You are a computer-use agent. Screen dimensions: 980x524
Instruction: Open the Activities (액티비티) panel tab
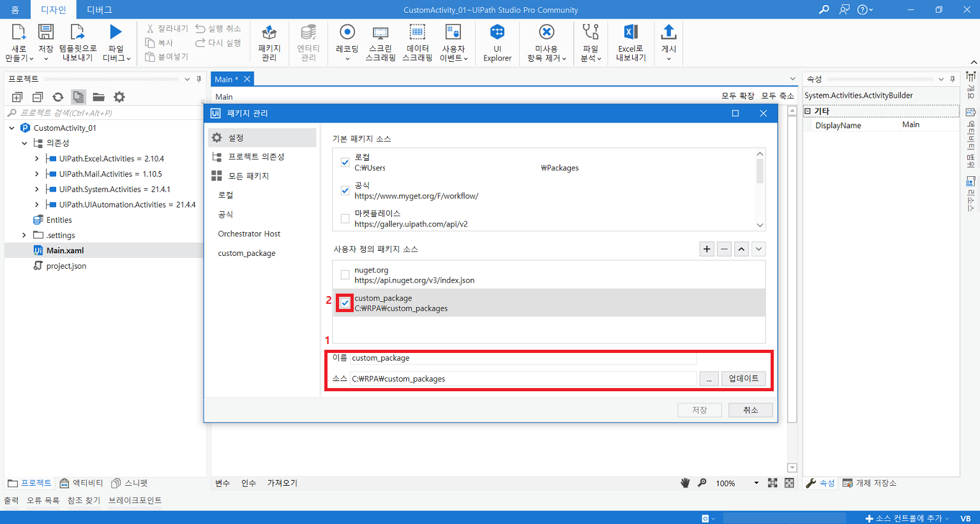(x=81, y=483)
